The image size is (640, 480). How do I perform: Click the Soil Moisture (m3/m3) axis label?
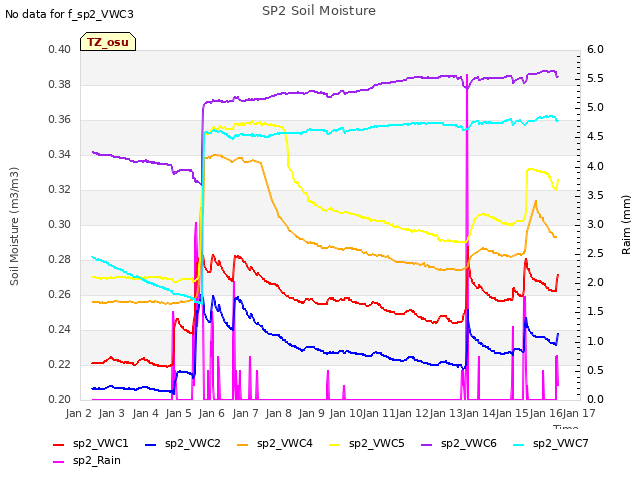[x=14, y=226]
